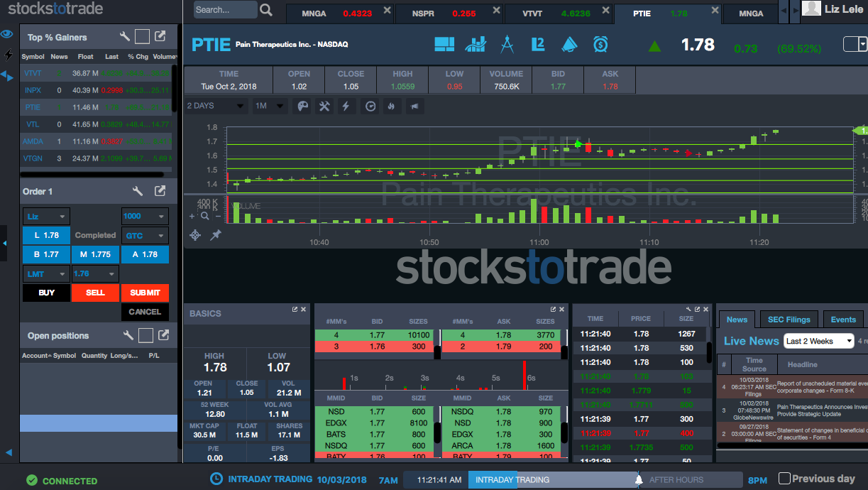Open the Last 2 Weeks news dropdown
This screenshot has height=490, width=868.
click(x=818, y=341)
